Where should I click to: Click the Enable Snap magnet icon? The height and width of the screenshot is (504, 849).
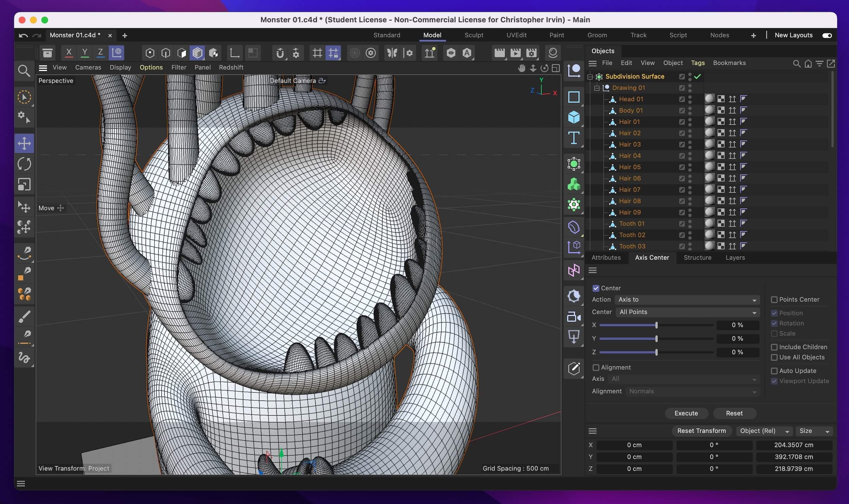click(x=280, y=53)
